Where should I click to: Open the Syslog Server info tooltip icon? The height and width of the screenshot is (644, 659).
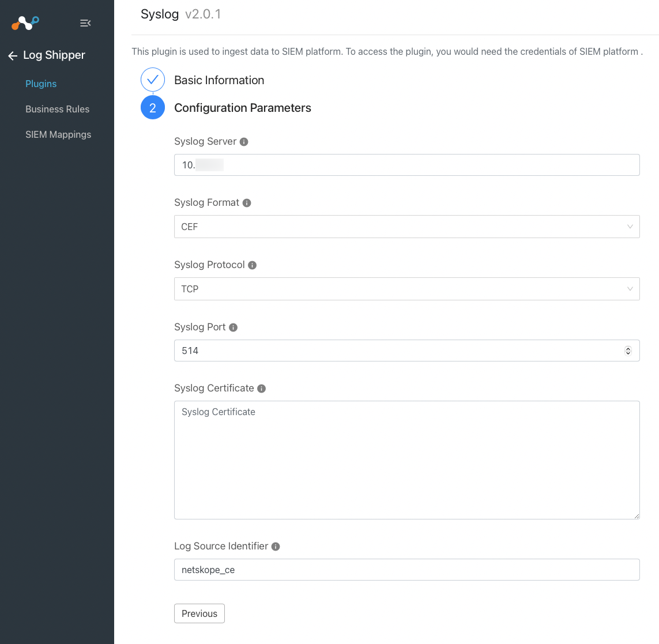click(243, 141)
